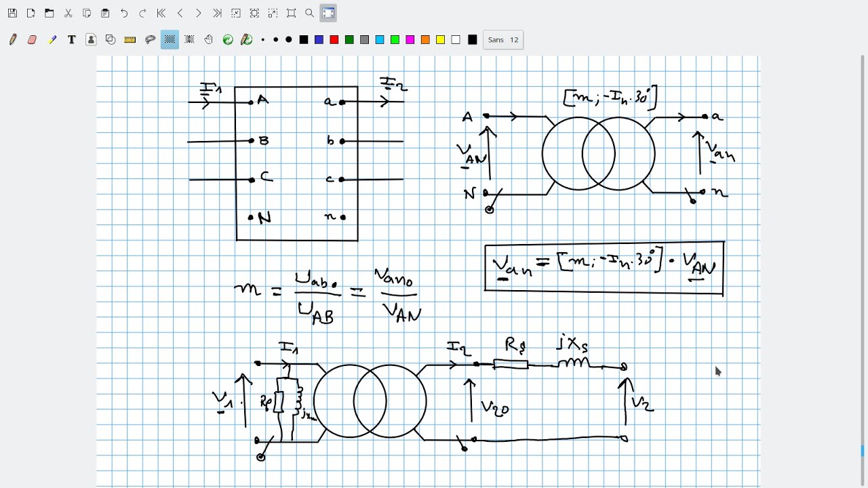Pick the magenta color swatch
The height and width of the screenshot is (488, 868).
410,40
